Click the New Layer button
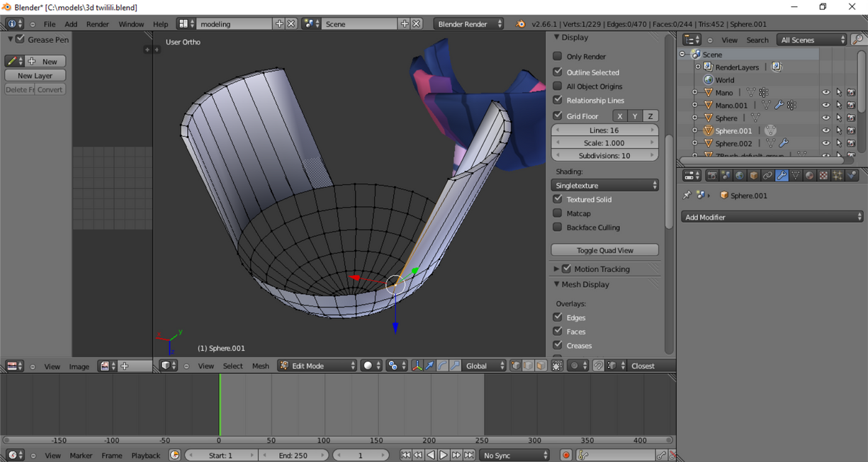Screen dimensions: 868x462 (x=35, y=75)
